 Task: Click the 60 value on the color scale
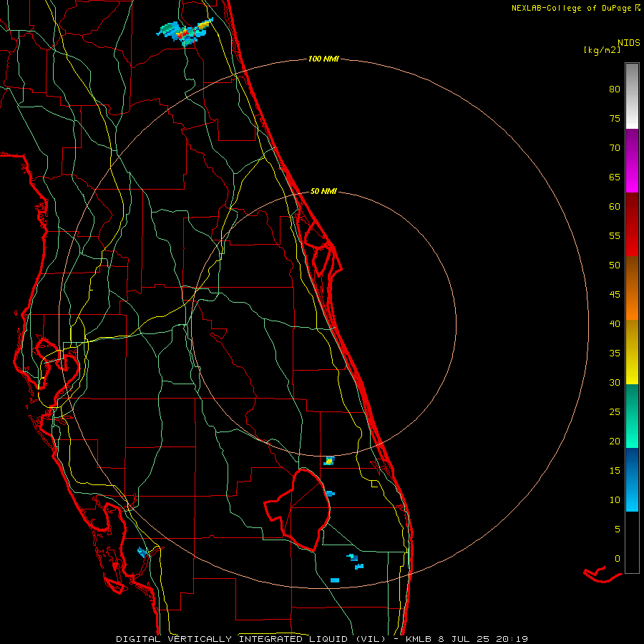tap(615, 207)
